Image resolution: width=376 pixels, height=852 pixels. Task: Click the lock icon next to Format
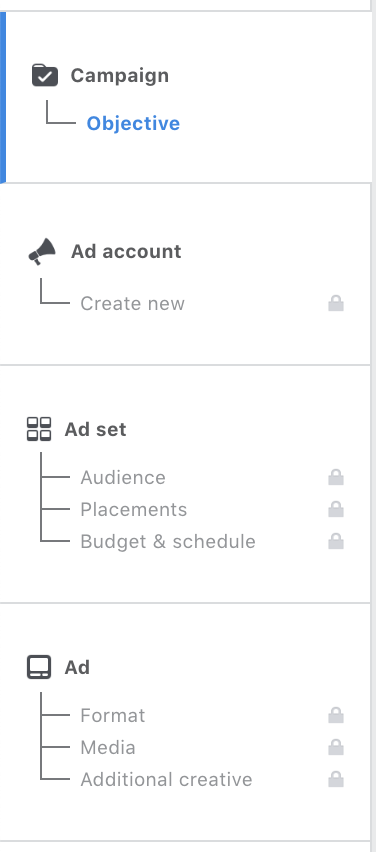(336, 715)
